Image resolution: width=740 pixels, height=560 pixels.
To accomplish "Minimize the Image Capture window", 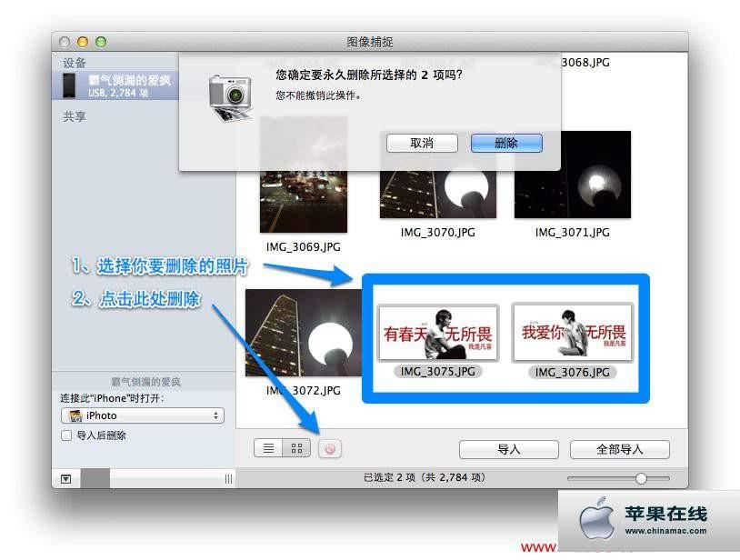I will (x=83, y=42).
